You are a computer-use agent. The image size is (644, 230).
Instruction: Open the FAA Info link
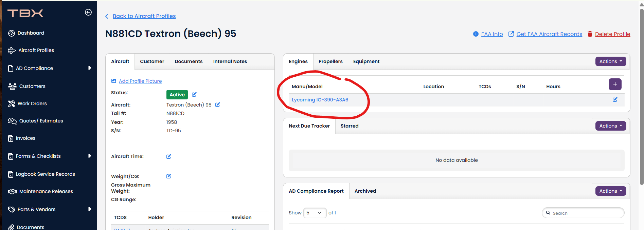[492, 34]
